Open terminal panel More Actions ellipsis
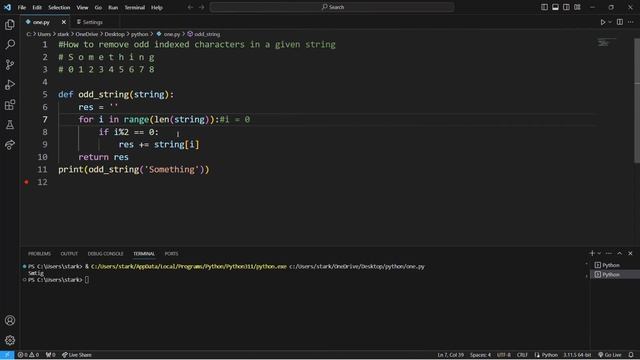 point(609,253)
